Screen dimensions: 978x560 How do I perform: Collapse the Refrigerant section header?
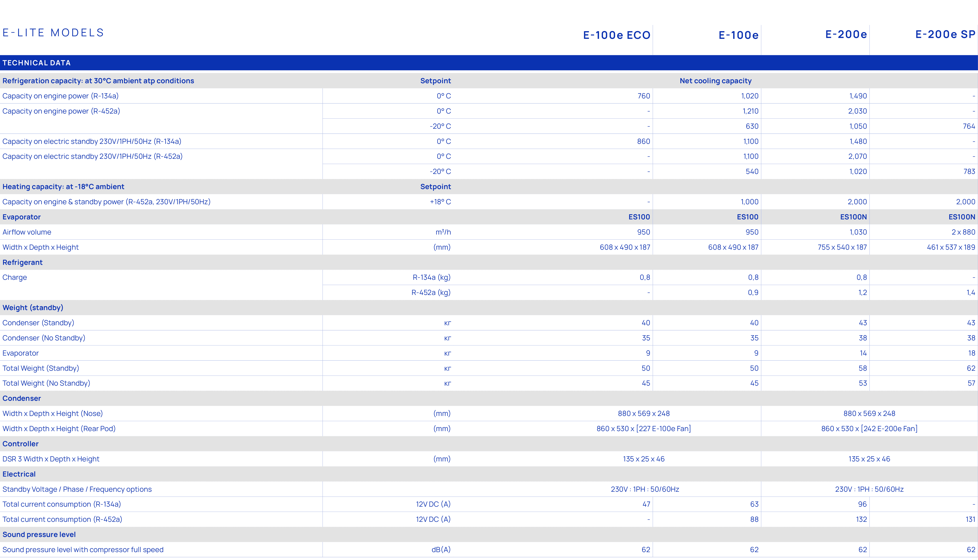click(x=23, y=262)
